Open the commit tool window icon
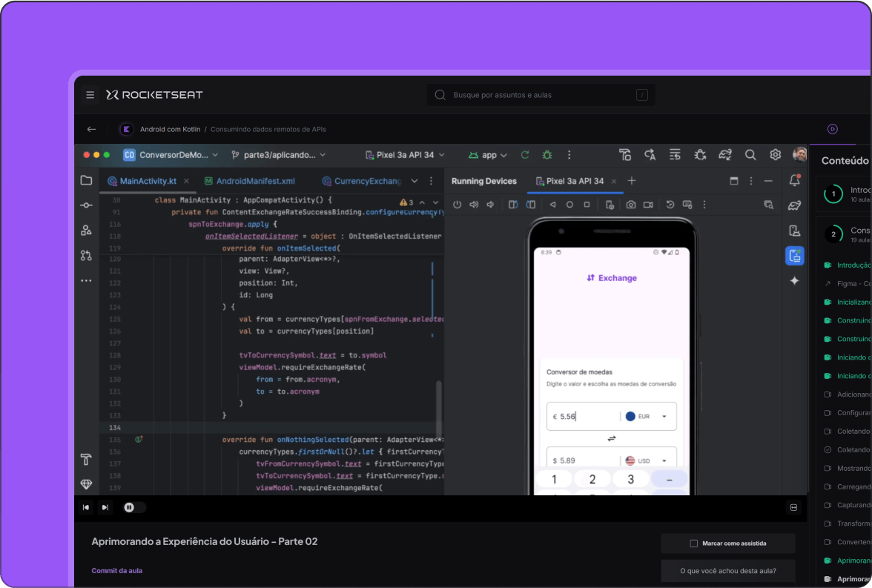Viewport: 872px width, 588px height. 87,205
